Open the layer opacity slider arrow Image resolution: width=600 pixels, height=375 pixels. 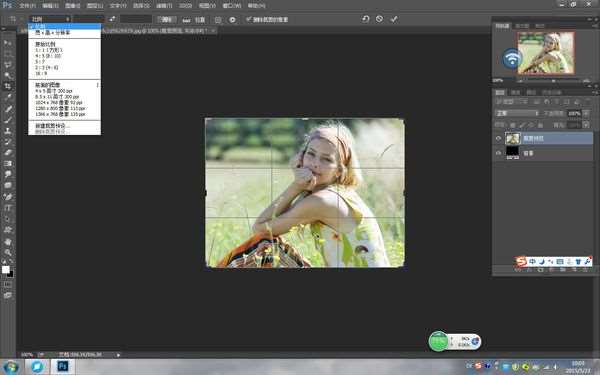585,114
